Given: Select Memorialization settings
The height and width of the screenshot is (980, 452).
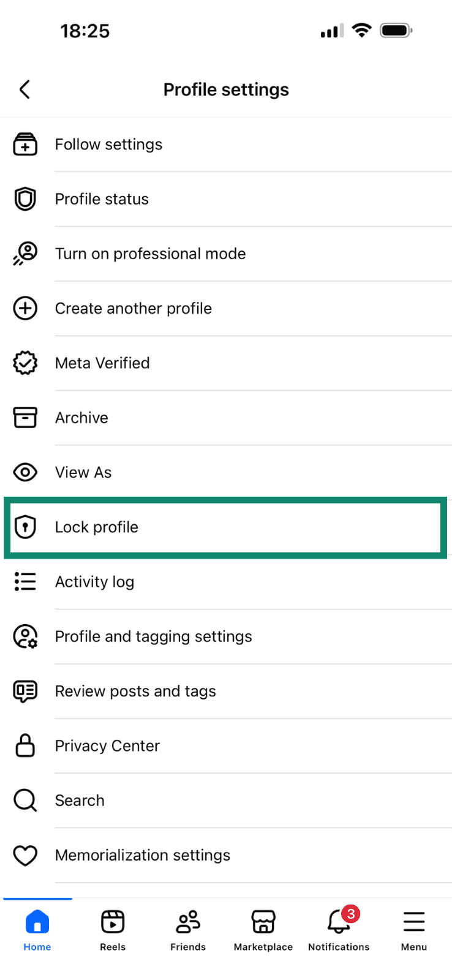Looking at the screenshot, I should (142, 855).
